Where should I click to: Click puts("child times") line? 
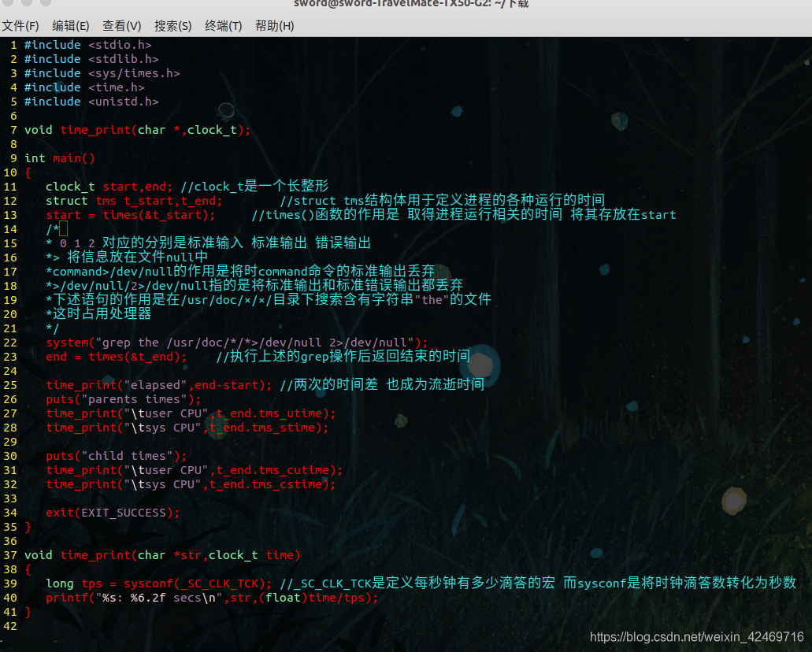click(x=117, y=456)
